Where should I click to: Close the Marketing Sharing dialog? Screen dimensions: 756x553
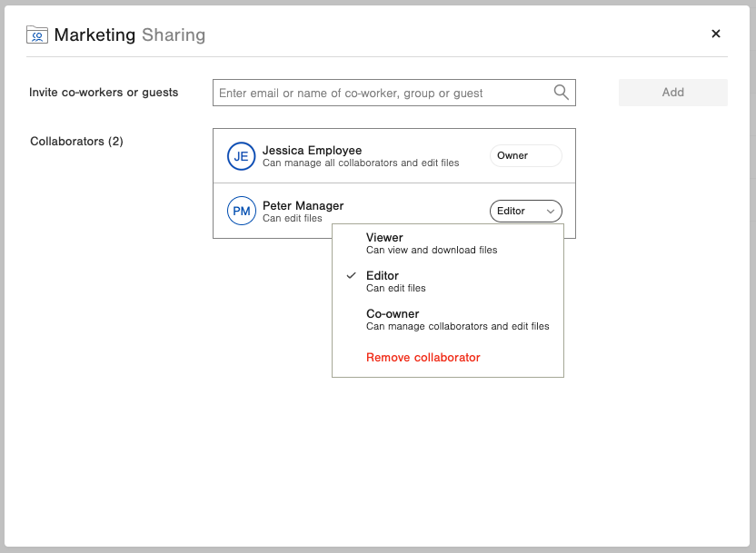[x=716, y=34]
